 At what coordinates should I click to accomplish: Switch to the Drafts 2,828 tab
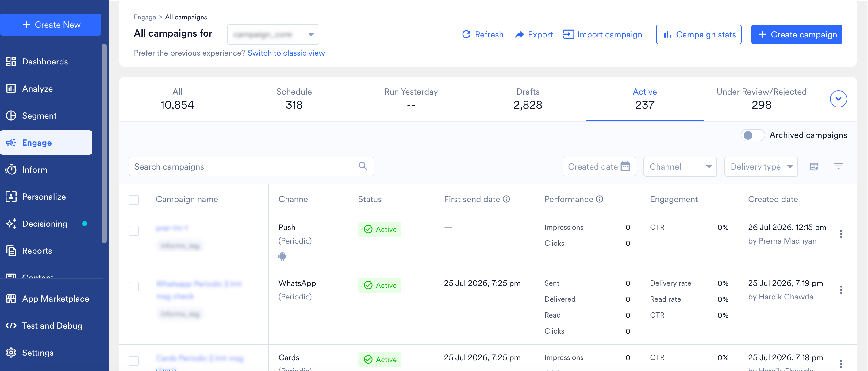click(x=528, y=99)
